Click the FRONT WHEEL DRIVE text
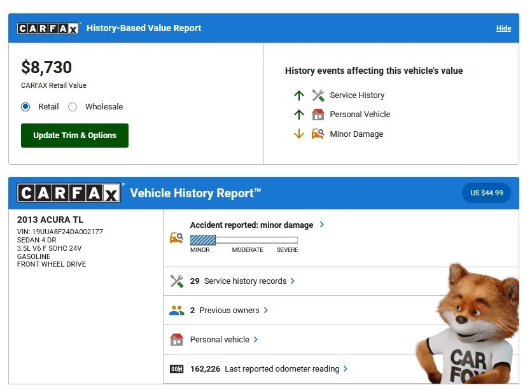The width and height of the screenshot is (532, 392). coord(52,264)
